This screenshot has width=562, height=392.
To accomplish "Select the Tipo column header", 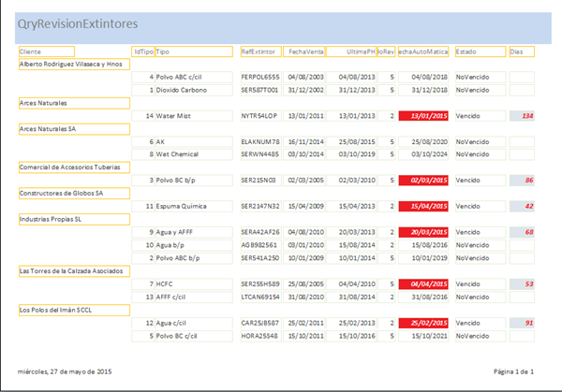I will click(193, 51).
